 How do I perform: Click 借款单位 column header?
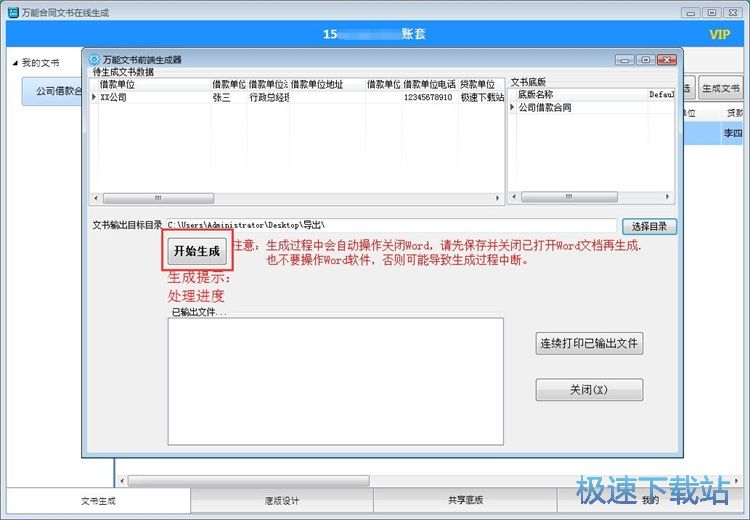(154, 85)
